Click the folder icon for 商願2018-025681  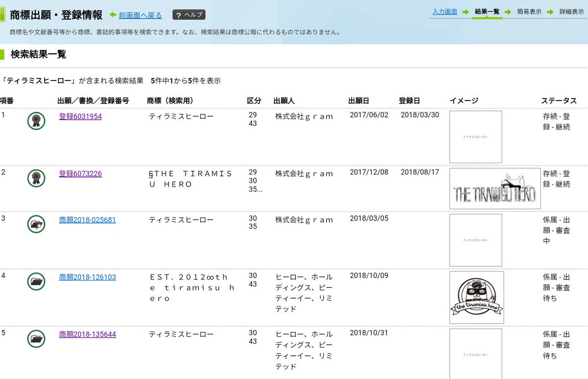click(x=36, y=224)
